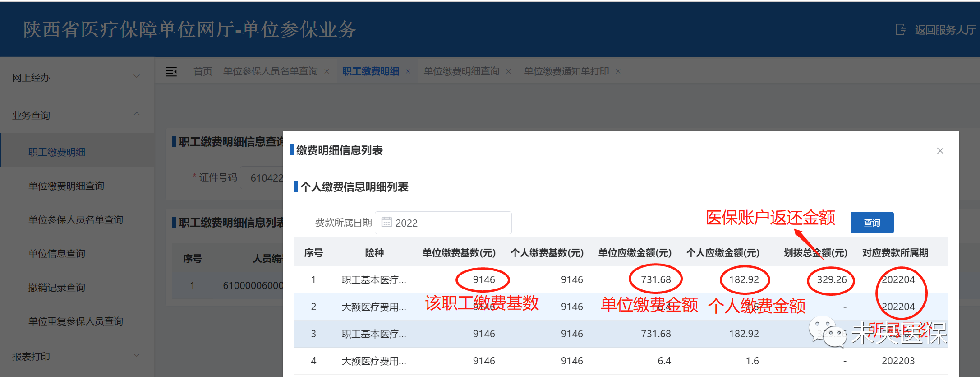The height and width of the screenshot is (377, 980).
Task: Select row 2 大额医疗费用 insurance cell
Action: (374, 307)
